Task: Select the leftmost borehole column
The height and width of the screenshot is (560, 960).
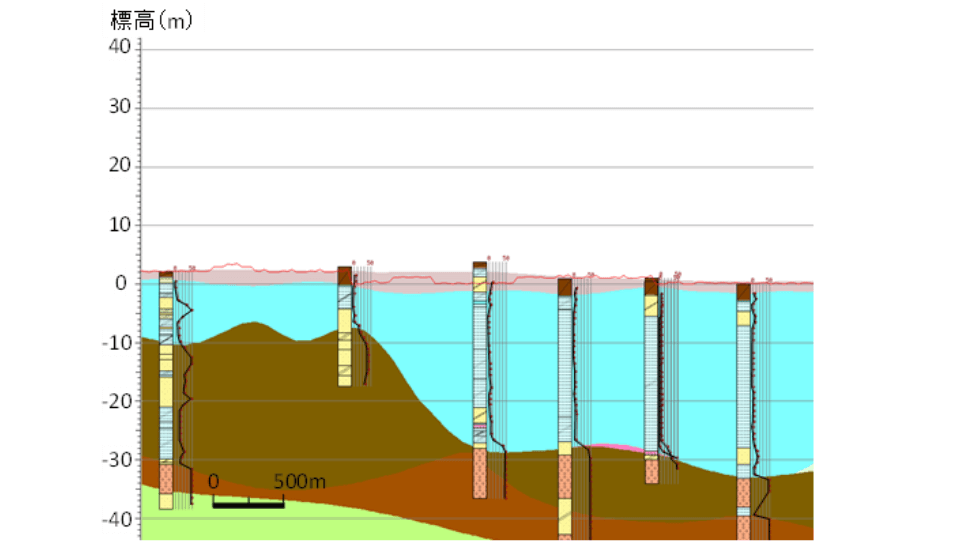Action: pyautogui.click(x=166, y=390)
